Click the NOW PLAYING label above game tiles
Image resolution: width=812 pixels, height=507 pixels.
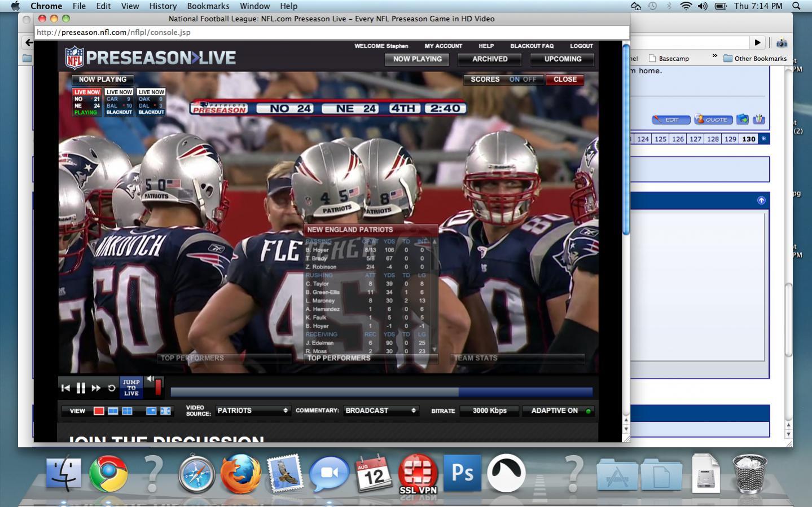pos(103,80)
